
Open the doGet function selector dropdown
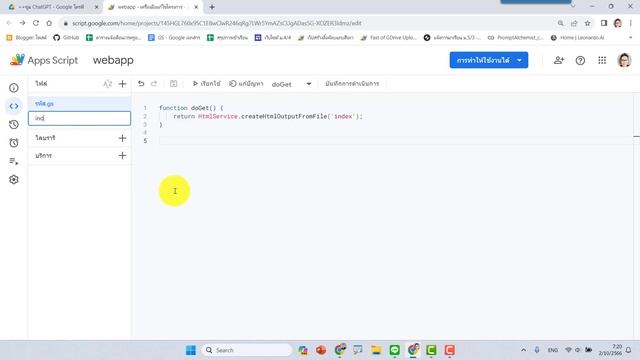click(x=291, y=84)
